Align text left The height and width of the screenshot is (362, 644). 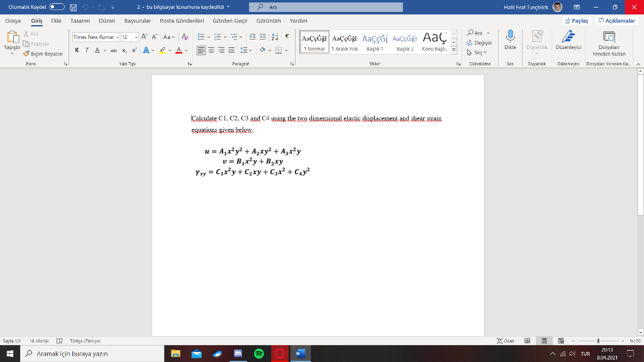[x=201, y=50]
